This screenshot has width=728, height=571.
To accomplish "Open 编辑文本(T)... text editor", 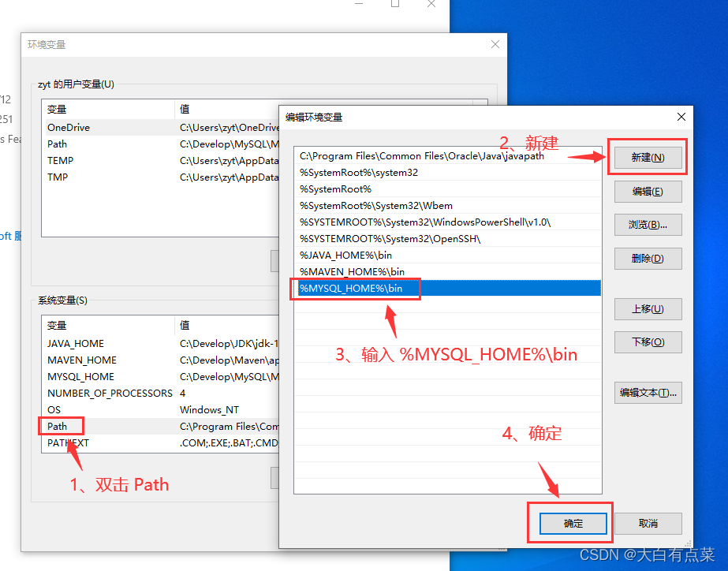I will coord(648,393).
